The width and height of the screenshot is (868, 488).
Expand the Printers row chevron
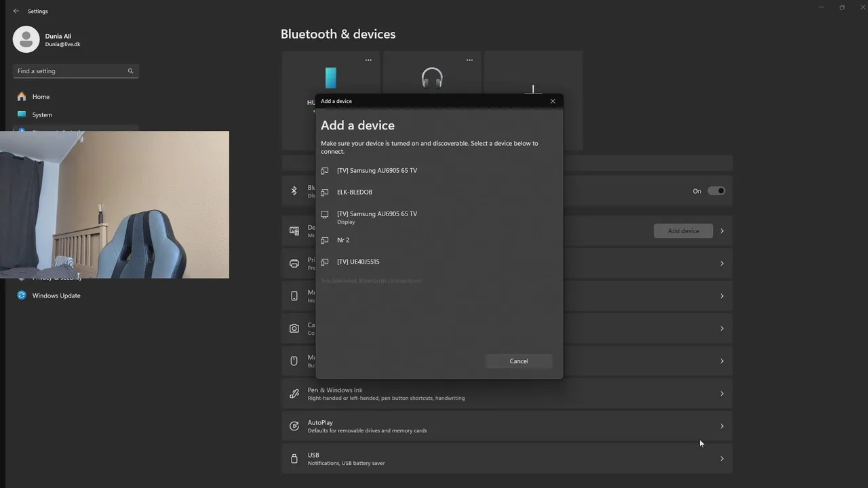click(722, 264)
